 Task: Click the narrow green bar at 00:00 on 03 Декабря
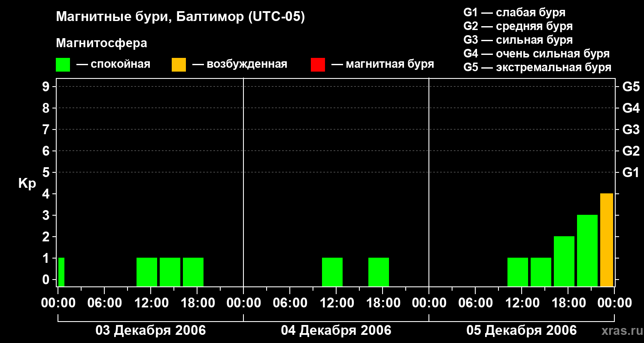(x=61, y=272)
